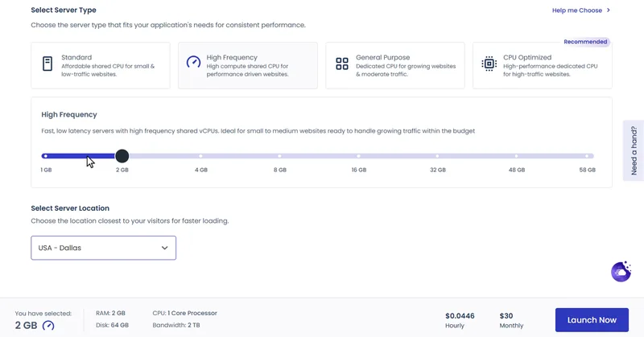
Task: Click the High Frequency speedometer icon
Action: point(193,62)
